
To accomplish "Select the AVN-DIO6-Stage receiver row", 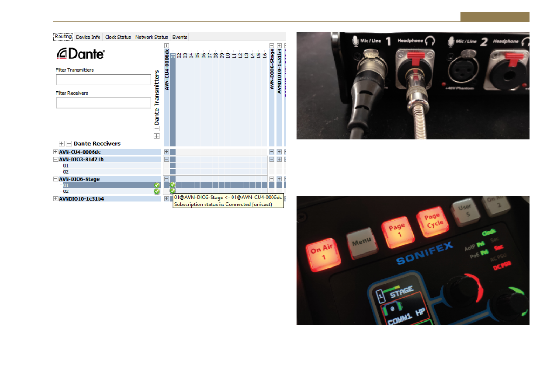I will pos(107,179).
